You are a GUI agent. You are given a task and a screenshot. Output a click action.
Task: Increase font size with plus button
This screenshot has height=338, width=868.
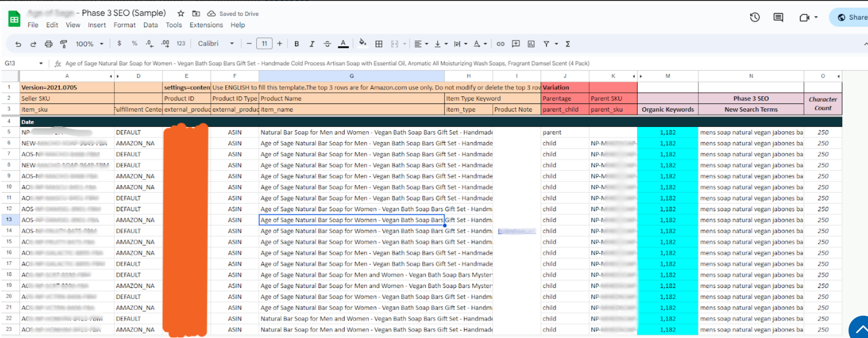pos(280,44)
